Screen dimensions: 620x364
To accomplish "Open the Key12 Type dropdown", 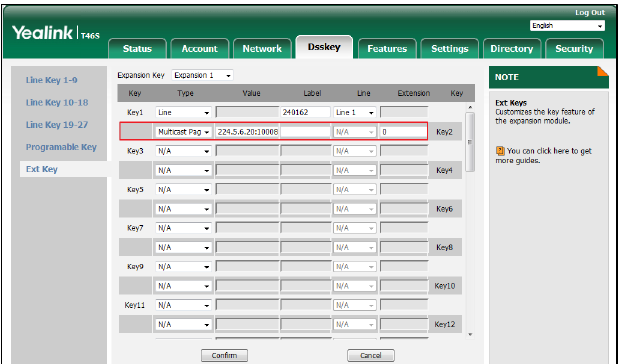I will click(183, 324).
